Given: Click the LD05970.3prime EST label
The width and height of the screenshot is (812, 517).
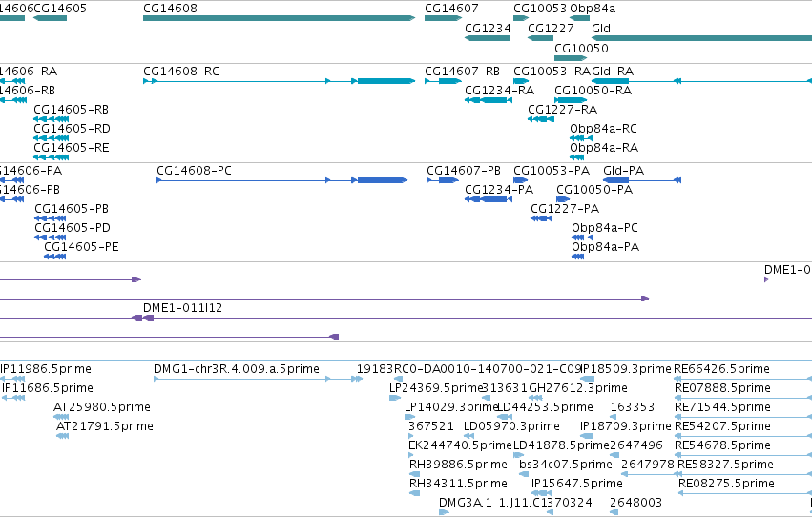Looking at the screenshot, I should pos(511,426).
